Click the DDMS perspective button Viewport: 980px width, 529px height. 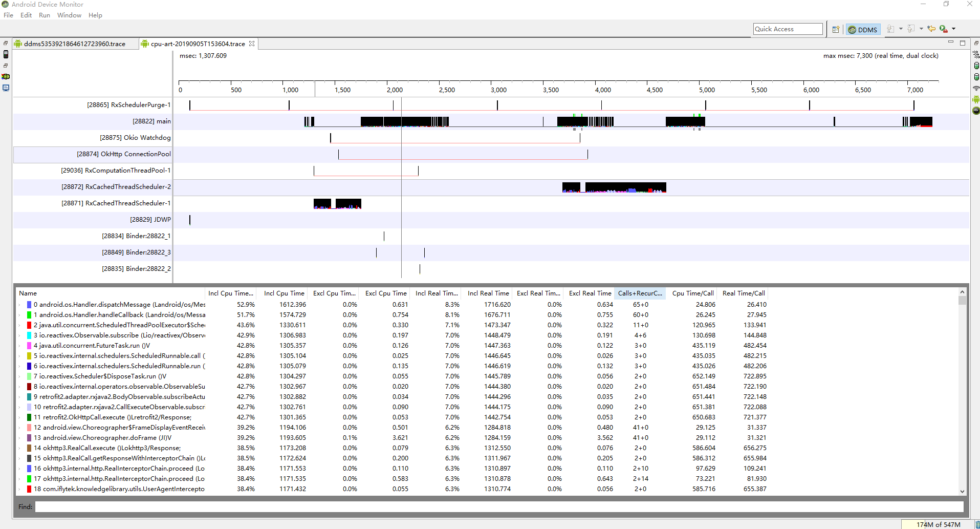863,30
